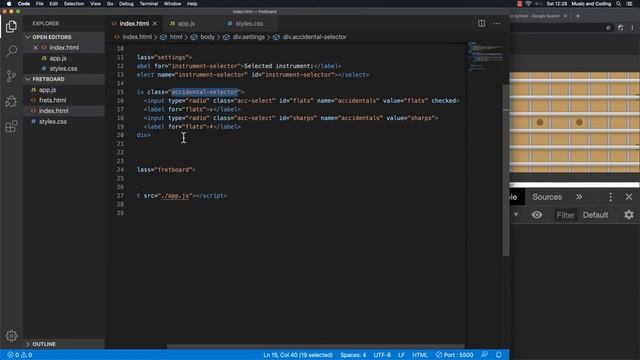This screenshot has height=360, width=640.
Task: Click the Live Server Port: 5500 status item
Action: pos(454,355)
